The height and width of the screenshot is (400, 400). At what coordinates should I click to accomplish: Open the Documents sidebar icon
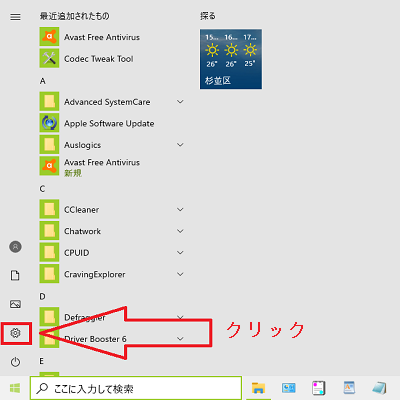(x=15, y=275)
